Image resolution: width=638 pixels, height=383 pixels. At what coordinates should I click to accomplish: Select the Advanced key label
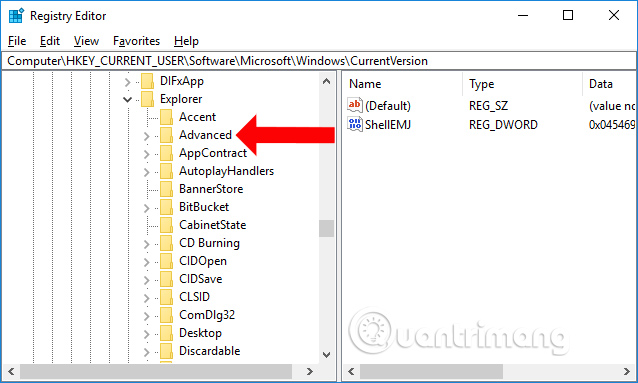pyautogui.click(x=205, y=135)
